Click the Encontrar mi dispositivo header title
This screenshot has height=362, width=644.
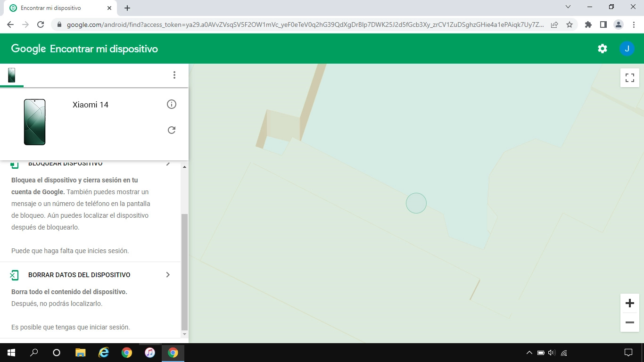click(x=104, y=49)
